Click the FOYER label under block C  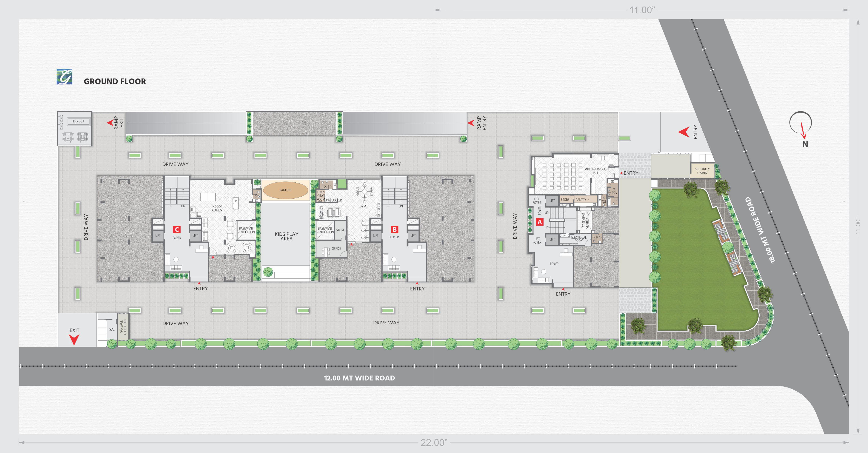click(177, 238)
